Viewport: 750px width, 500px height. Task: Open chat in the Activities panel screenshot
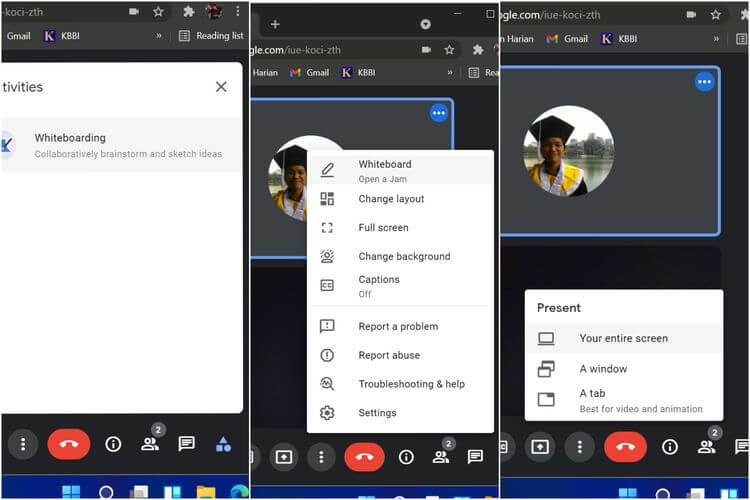[x=186, y=444]
